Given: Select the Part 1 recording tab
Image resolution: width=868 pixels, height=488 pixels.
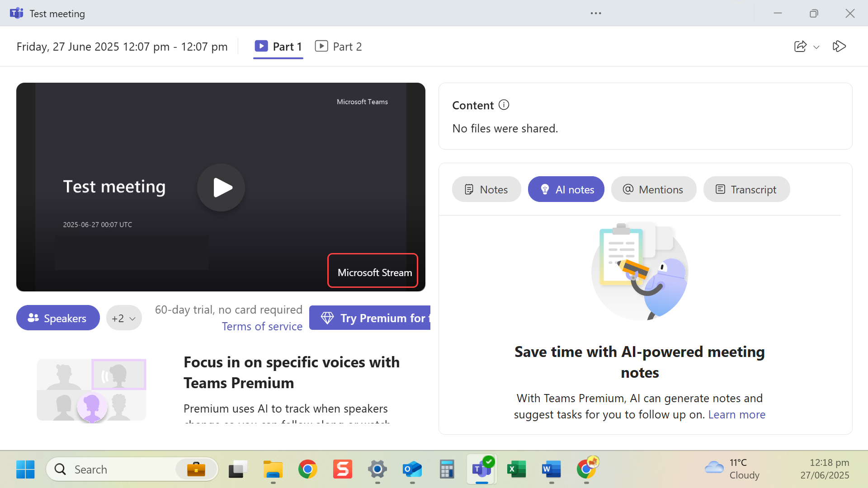Looking at the screenshot, I should 278,47.
